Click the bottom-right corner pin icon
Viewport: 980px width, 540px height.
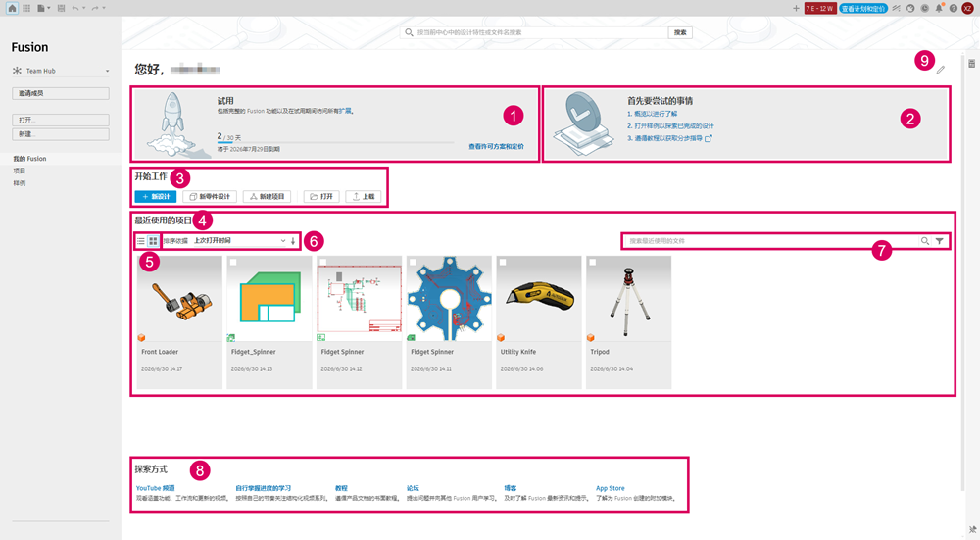tap(972, 529)
